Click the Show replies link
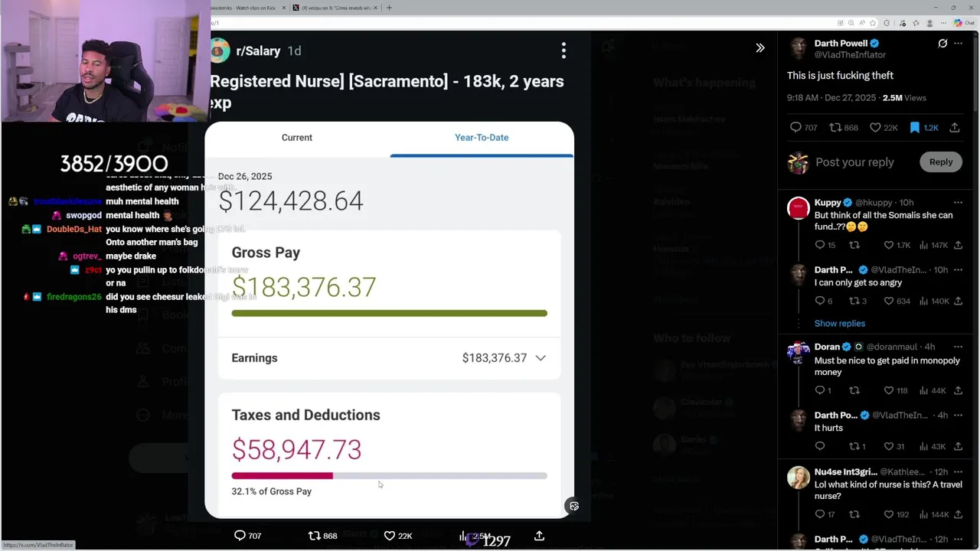 [839, 324]
